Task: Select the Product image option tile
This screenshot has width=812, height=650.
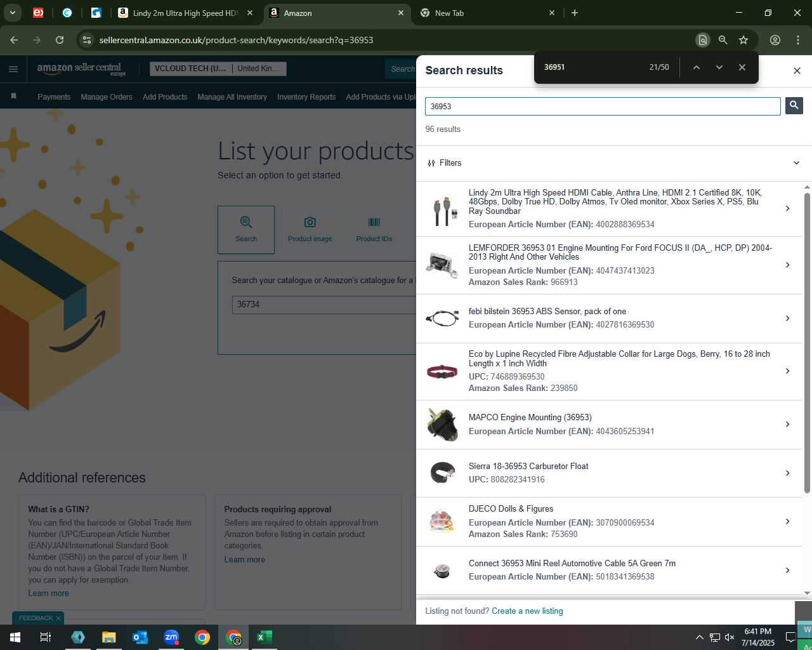Action: point(310,230)
